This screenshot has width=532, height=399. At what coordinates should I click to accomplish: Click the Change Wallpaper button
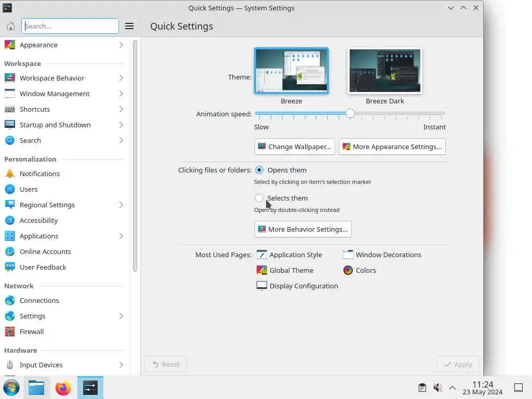tap(295, 147)
